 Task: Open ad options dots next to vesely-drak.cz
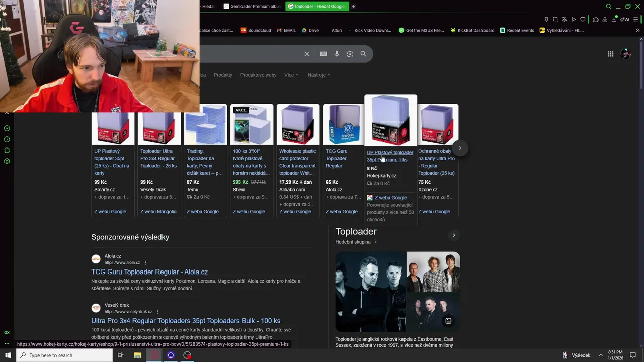tap(157, 312)
